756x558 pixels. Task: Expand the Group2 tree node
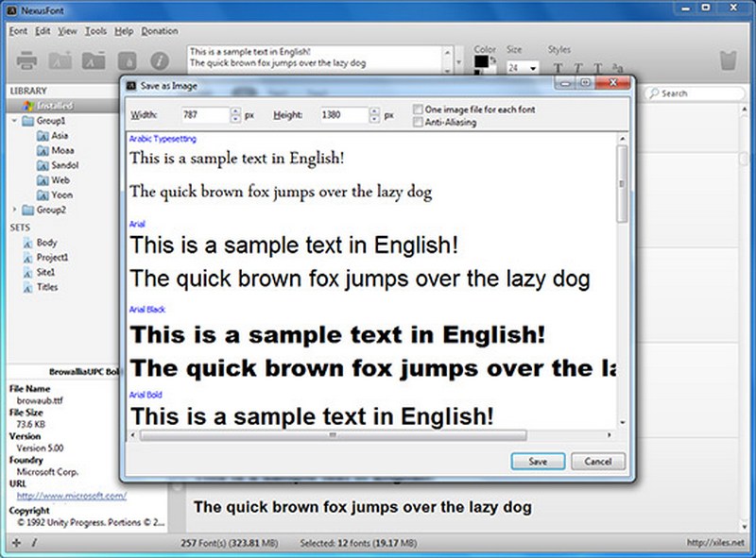tap(14, 210)
